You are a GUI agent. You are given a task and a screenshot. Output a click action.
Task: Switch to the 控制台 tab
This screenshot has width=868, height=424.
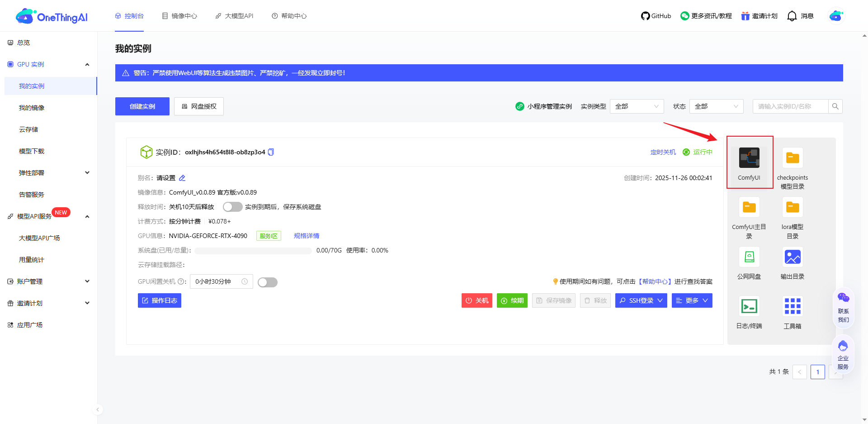pos(129,16)
